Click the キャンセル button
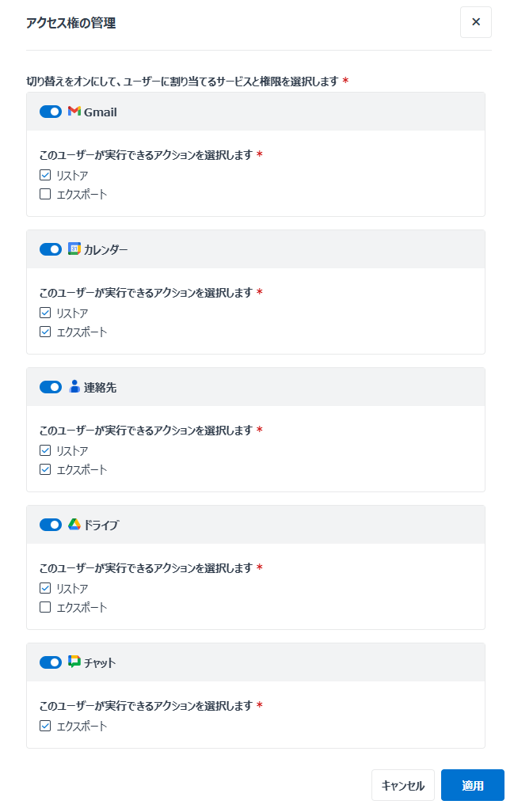Screen dimensions: 514x812 tap(402, 785)
